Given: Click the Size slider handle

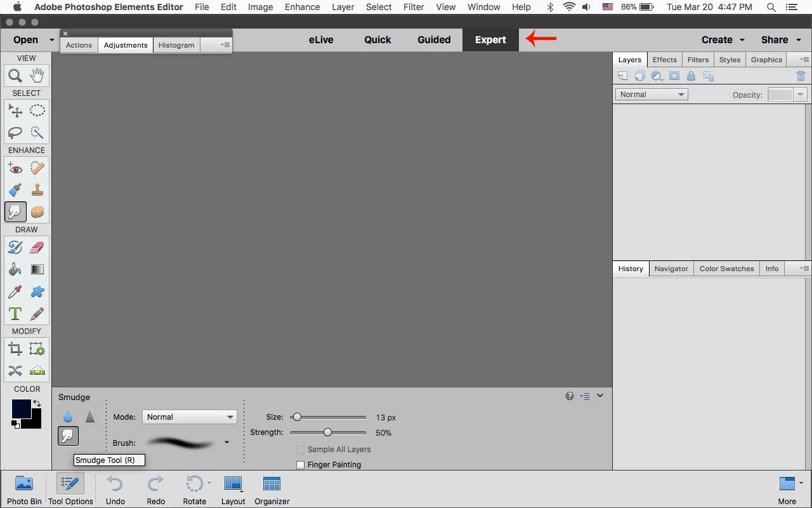Looking at the screenshot, I should point(296,417).
